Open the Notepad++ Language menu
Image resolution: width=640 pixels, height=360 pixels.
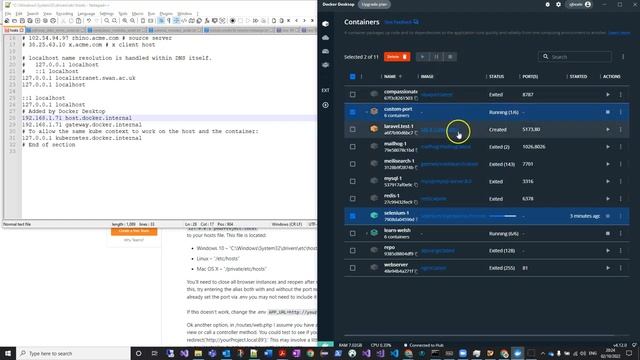(x=86, y=13)
